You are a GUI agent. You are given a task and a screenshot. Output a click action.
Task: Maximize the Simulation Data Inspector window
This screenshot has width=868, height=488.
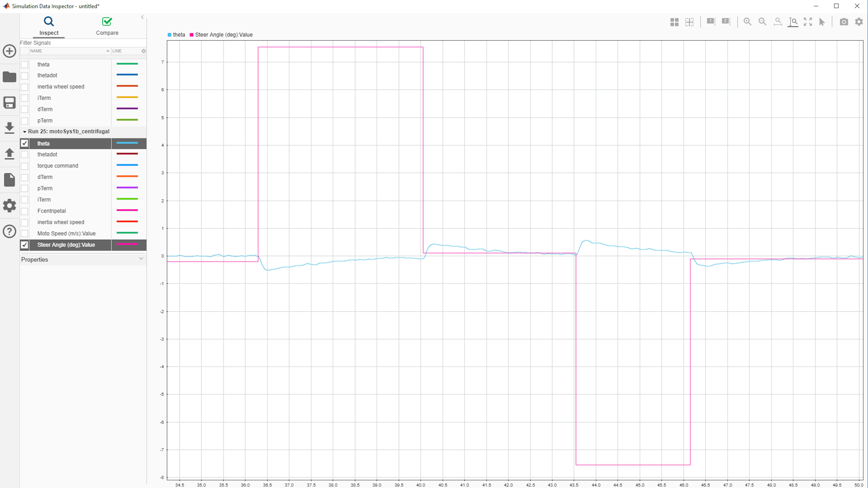[x=836, y=6]
